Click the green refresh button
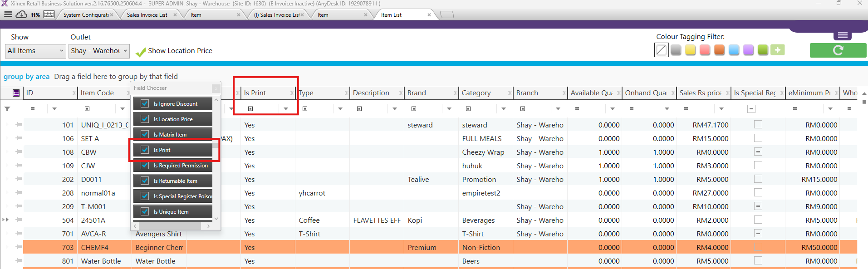 click(838, 50)
